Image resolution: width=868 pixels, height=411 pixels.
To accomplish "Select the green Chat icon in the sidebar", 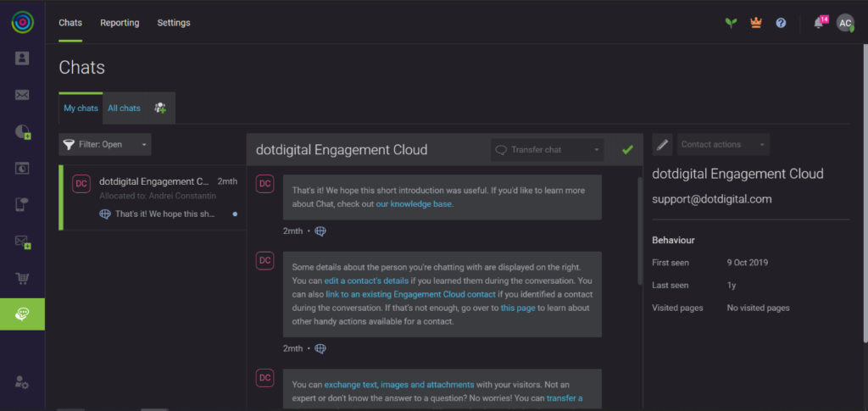I will pyautogui.click(x=22, y=314).
